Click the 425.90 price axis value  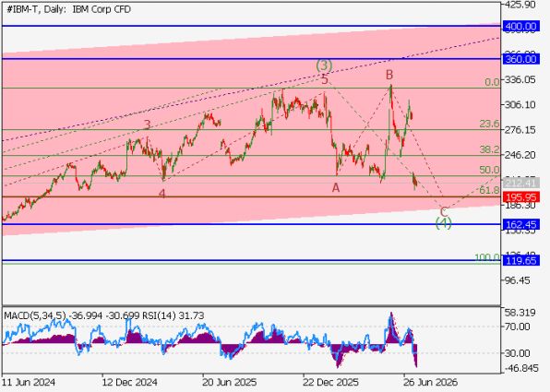click(x=520, y=5)
